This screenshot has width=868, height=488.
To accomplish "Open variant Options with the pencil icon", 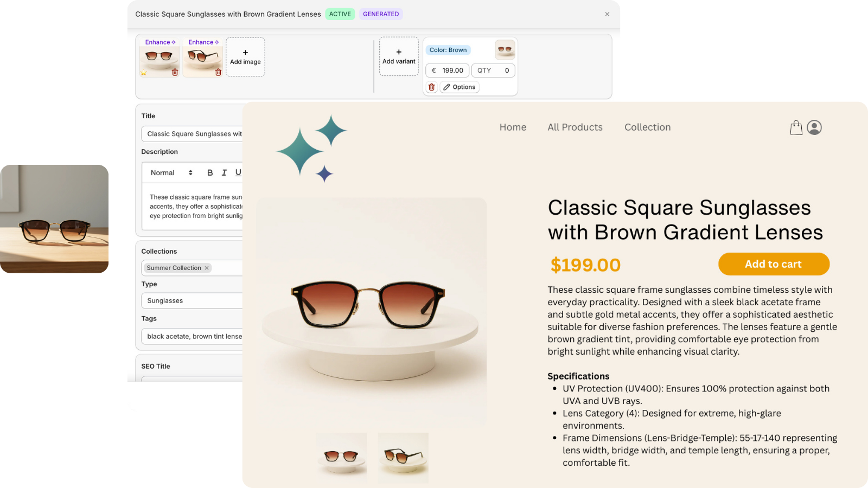I will point(459,87).
